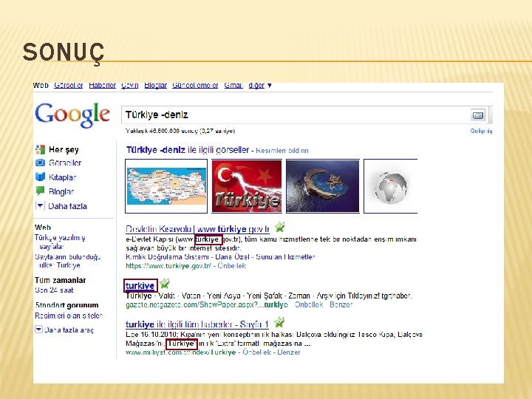532x399 pixels.
Task: Click the Kitaplar book icon in sidebar
Action: click(x=40, y=177)
